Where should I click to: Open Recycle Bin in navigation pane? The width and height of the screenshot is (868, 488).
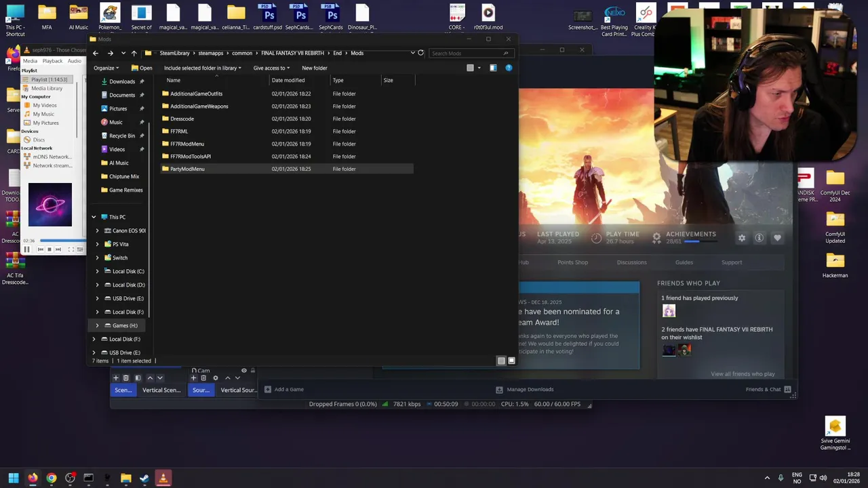pyautogui.click(x=122, y=136)
